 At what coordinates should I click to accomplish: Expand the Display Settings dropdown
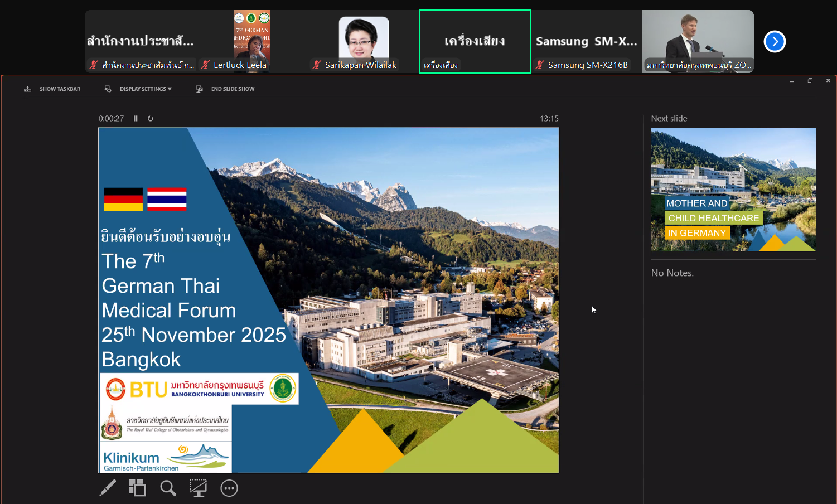138,89
